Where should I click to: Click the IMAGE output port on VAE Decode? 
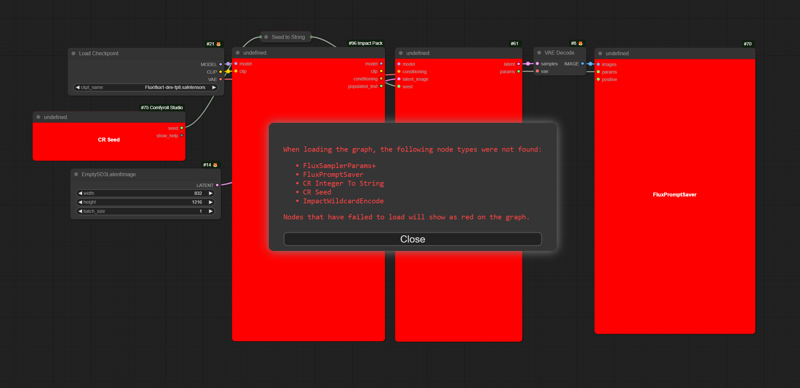tap(583, 64)
